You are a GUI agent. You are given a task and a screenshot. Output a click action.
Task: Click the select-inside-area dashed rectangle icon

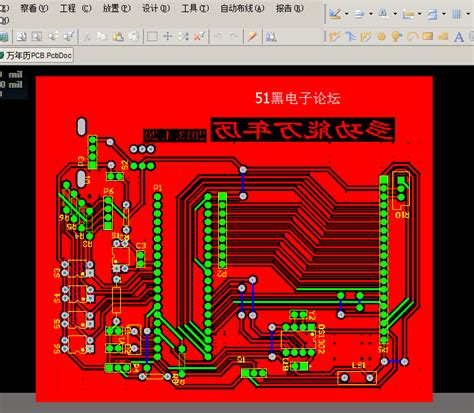pyautogui.click(x=152, y=36)
